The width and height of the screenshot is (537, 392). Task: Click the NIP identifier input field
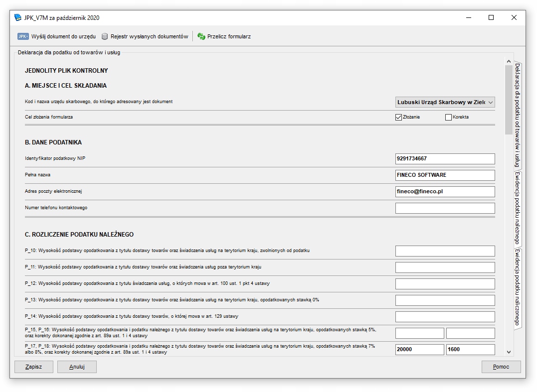[445, 159]
